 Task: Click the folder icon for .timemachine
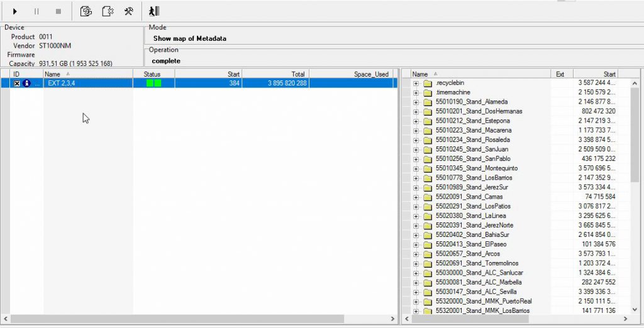pos(428,92)
